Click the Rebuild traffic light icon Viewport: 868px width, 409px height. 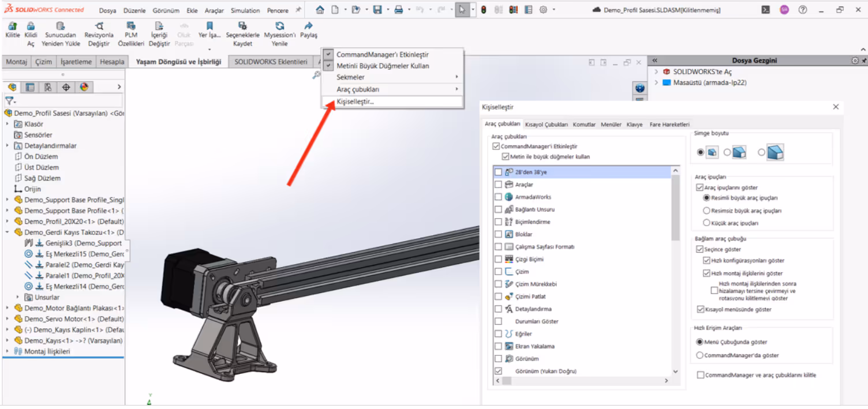484,10
